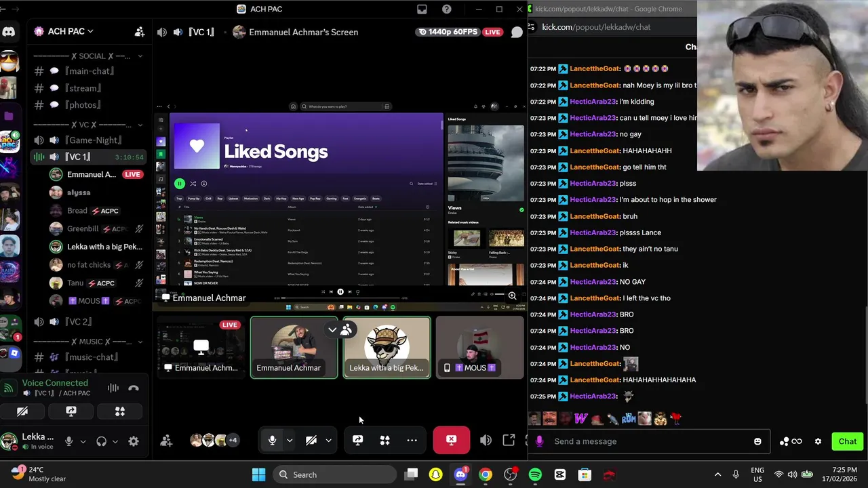
Task: Click invite people icon beside ACH PAC
Action: pos(140,31)
